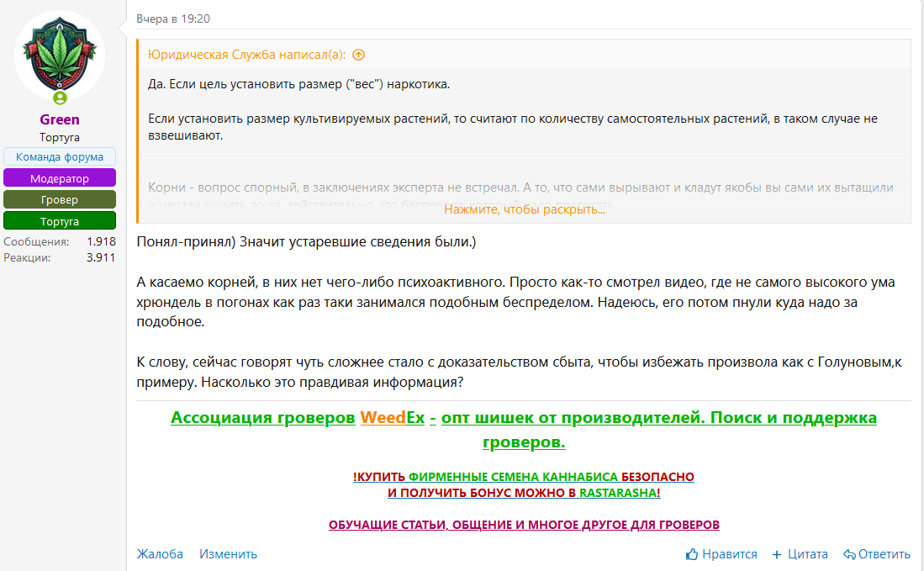Click the plus icon beside Цитата
This screenshot has height=571, width=924.
tap(774, 554)
